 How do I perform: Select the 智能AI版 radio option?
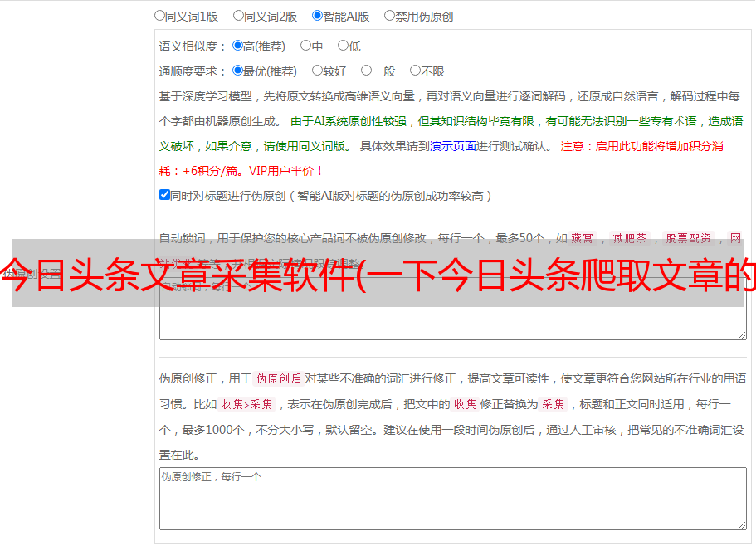(x=317, y=16)
